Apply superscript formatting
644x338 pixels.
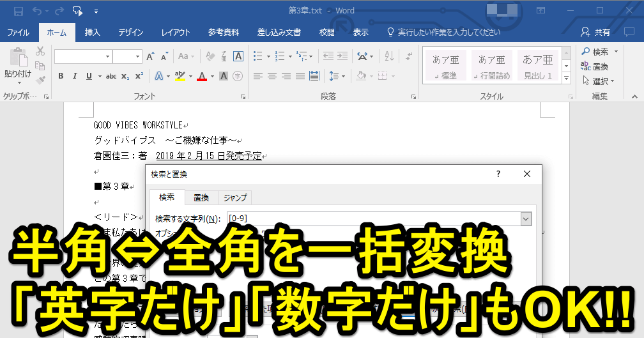pyautogui.click(x=139, y=76)
